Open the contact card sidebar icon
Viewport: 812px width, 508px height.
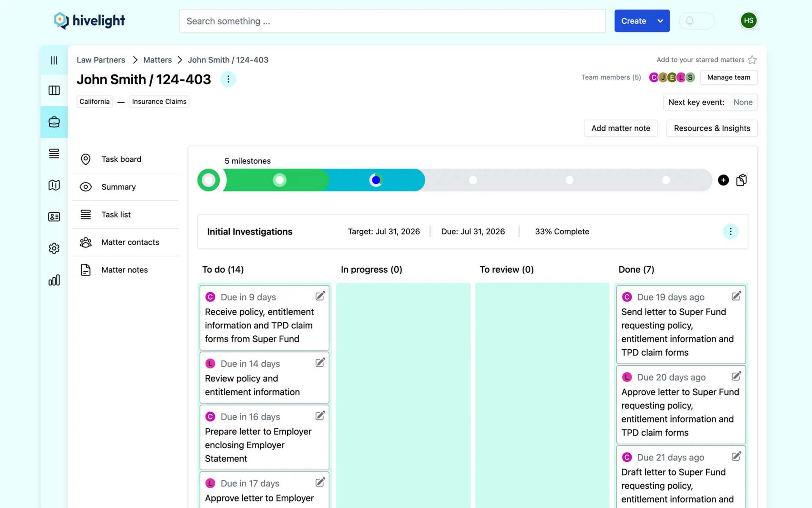click(x=54, y=217)
